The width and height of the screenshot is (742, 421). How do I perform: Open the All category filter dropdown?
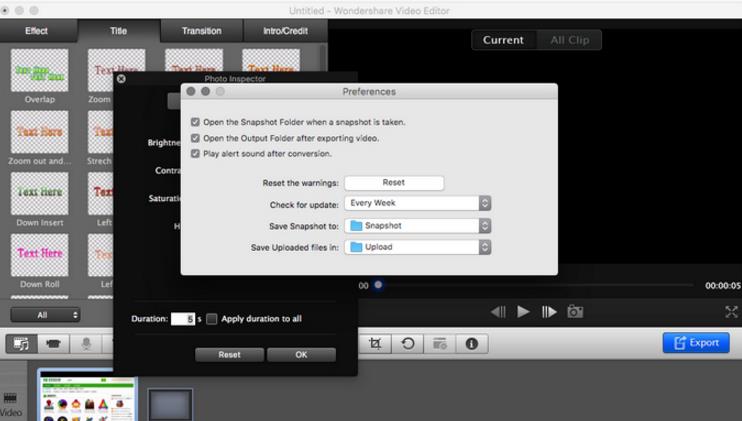(45, 315)
